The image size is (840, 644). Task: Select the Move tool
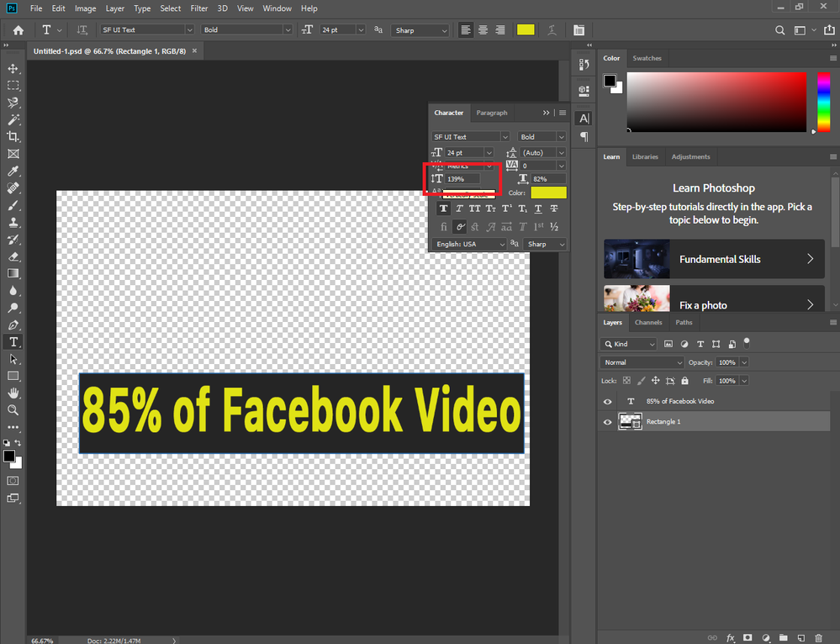(x=13, y=69)
